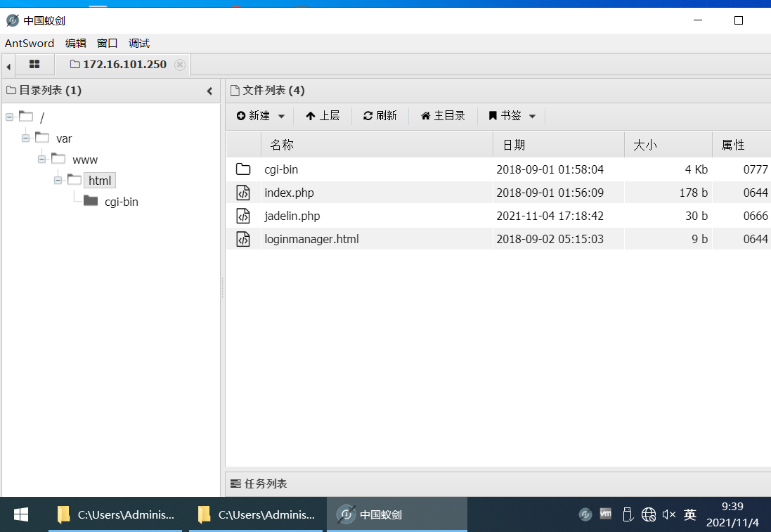771x532 pixels.
Task: Collapse the html tree node
Action: pyautogui.click(x=58, y=181)
